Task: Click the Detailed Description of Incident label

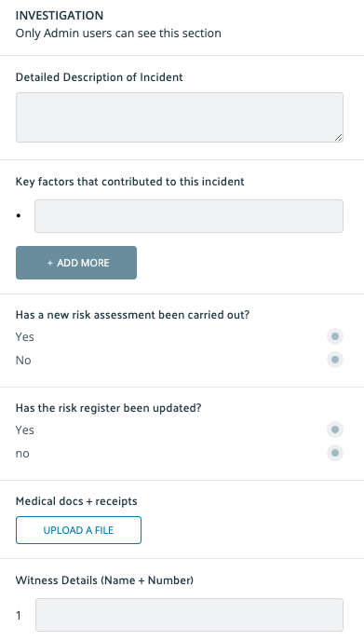Action: (x=100, y=77)
